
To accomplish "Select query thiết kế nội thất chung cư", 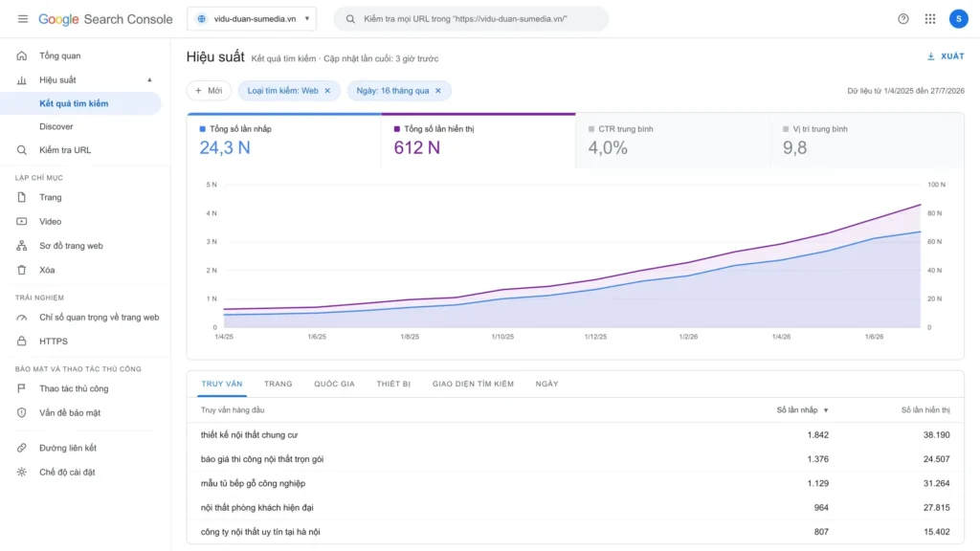I will [249, 435].
